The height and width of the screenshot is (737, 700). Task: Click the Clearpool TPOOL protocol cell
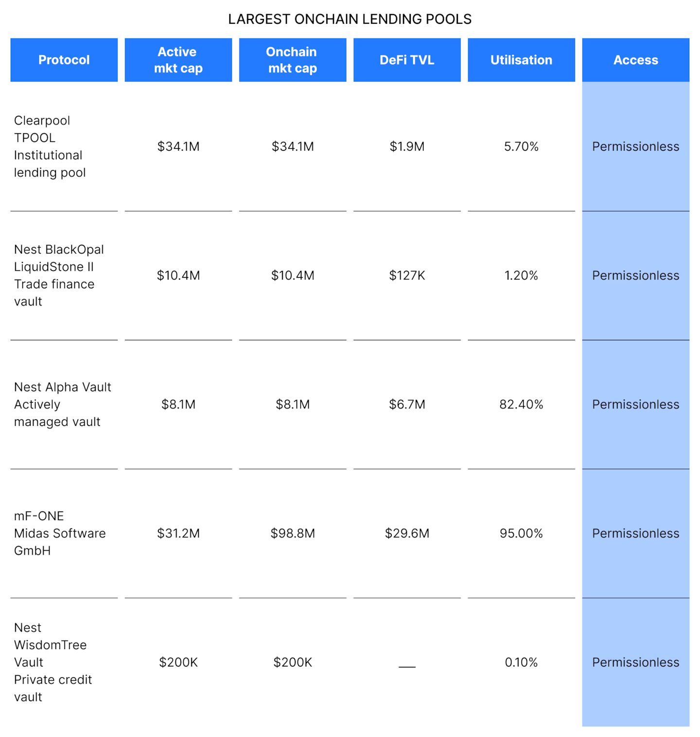click(x=50, y=146)
